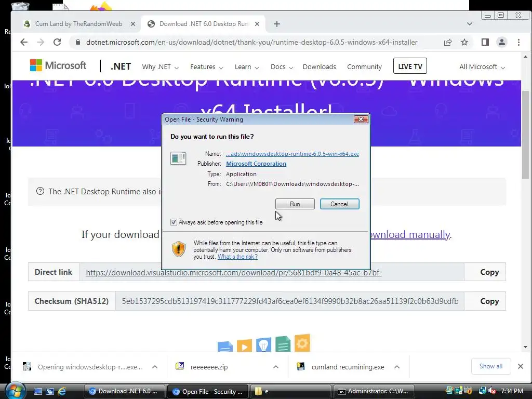The width and height of the screenshot is (532, 399).
Task: Open the Chrome three-dot menu
Action: click(x=518, y=42)
